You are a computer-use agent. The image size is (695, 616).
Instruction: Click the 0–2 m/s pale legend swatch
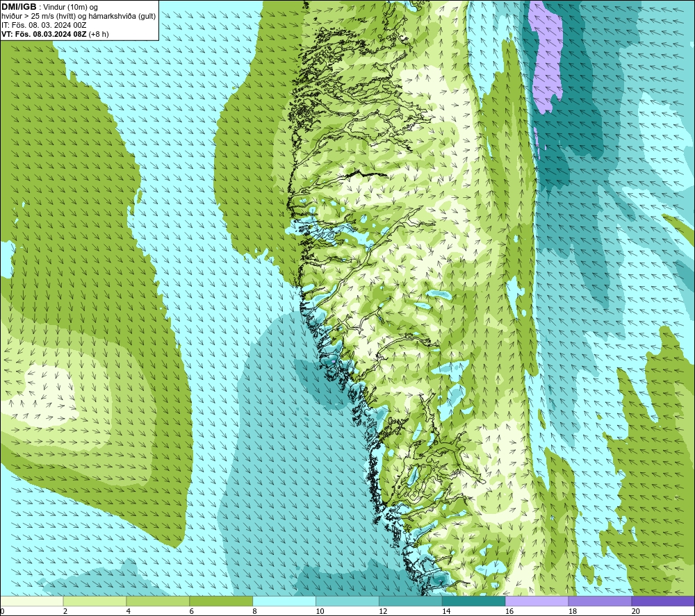pos(32,601)
